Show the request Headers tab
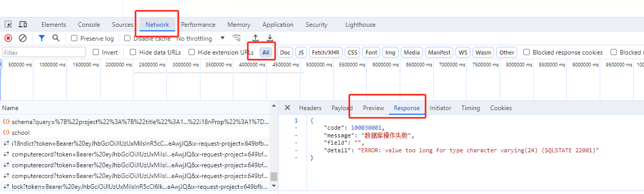Screen dimensions: 644x194 310,108
